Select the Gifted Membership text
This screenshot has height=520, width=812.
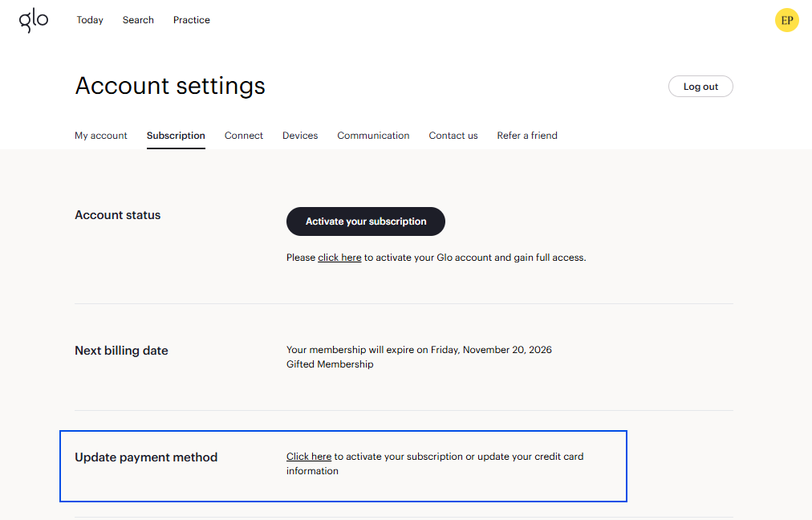330,364
